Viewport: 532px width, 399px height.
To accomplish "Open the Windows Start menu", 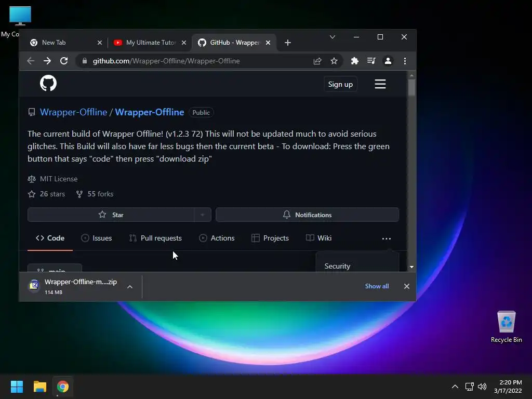I will [17, 387].
